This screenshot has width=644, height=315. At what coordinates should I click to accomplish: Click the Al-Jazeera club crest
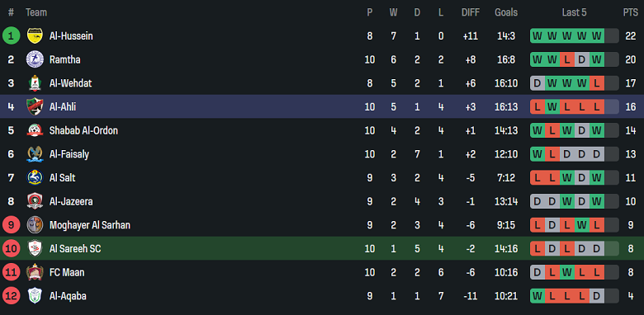point(35,201)
